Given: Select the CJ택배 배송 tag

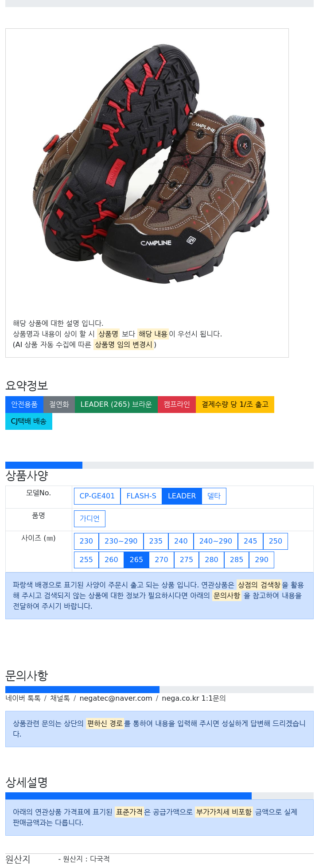Looking at the screenshot, I should tap(29, 421).
